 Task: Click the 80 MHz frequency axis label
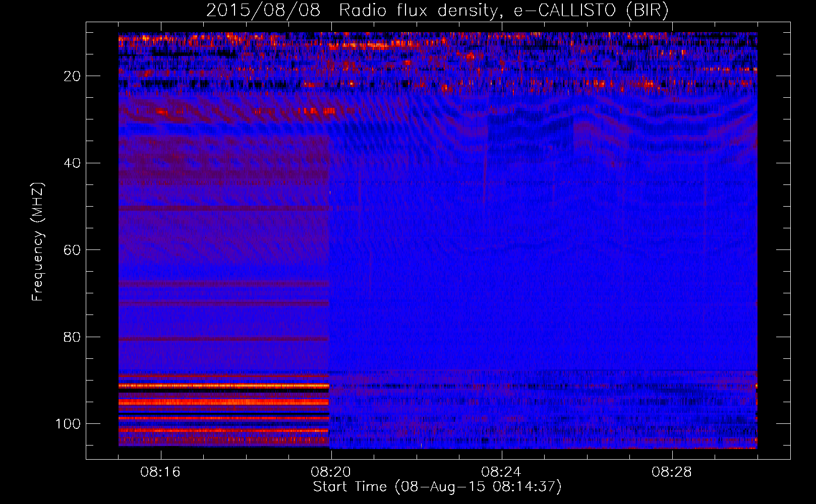(72, 337)
